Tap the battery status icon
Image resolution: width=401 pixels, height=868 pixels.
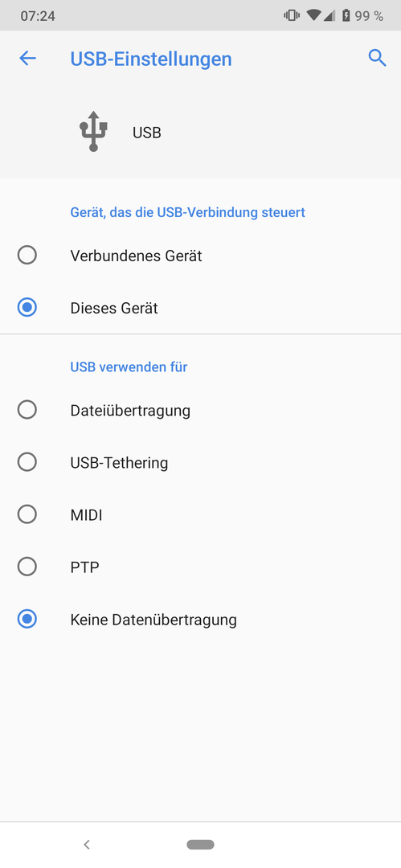(346, 15)
